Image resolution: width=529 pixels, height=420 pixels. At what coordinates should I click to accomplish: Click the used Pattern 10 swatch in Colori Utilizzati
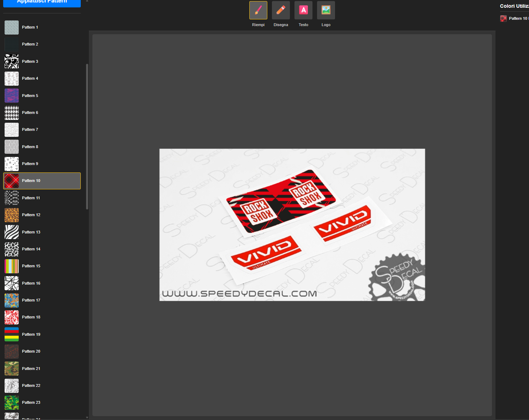pos(503,19)
